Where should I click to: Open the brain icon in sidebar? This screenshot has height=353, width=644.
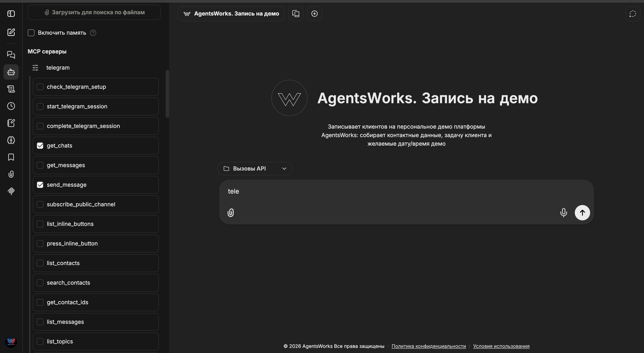[11, 140]
